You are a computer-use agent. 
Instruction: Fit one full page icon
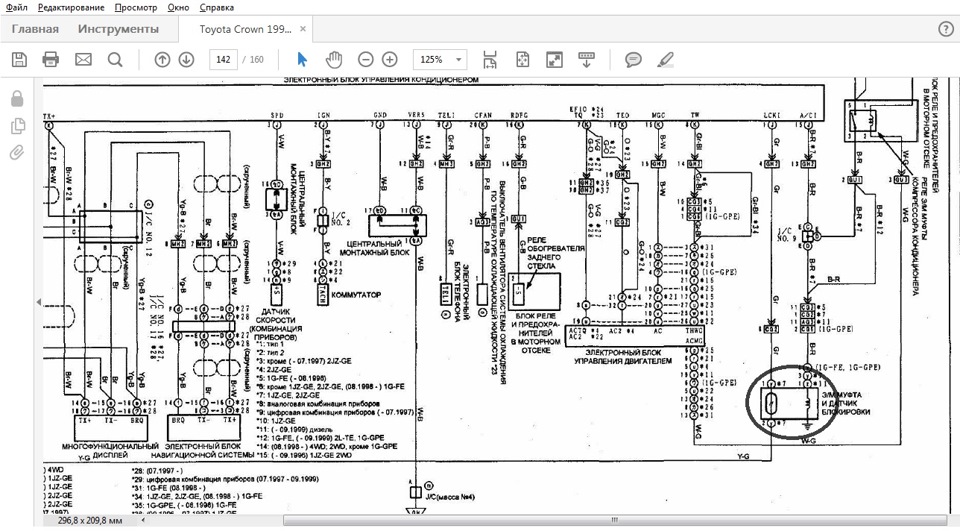(x=522, y=59)
